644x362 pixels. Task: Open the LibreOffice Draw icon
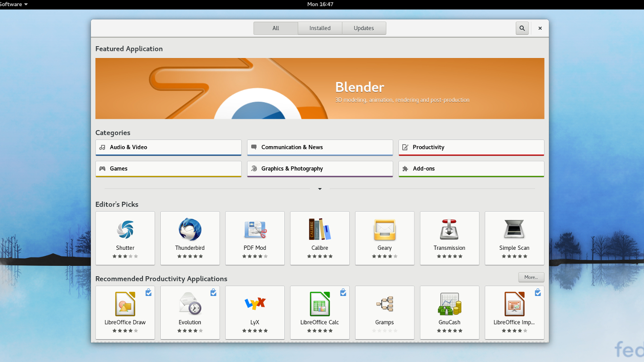[x=125, y=304]
